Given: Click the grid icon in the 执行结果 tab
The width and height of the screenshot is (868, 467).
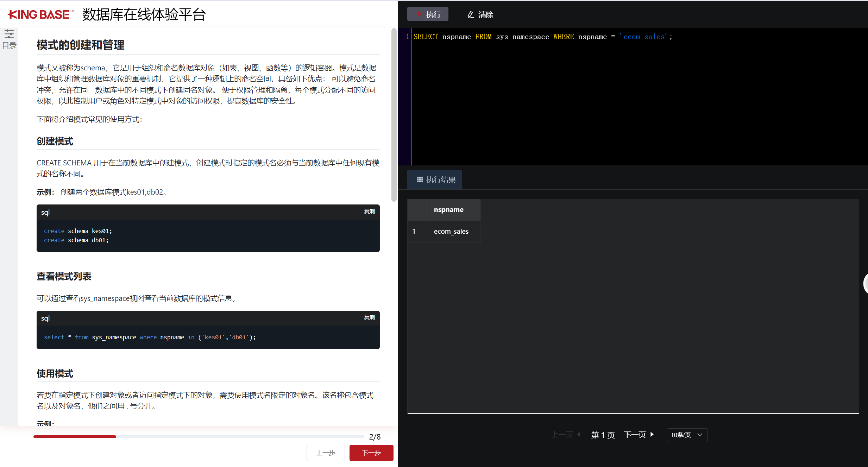Looking at the screenshot, I should tap(420, 180).
